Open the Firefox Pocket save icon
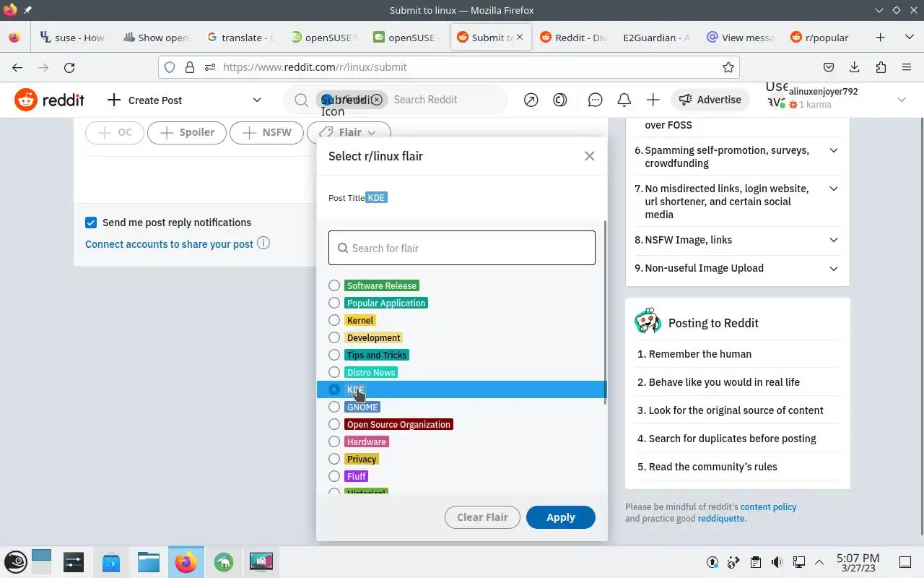The width and height of the screenshot is (924, 578). pos(829,67)
